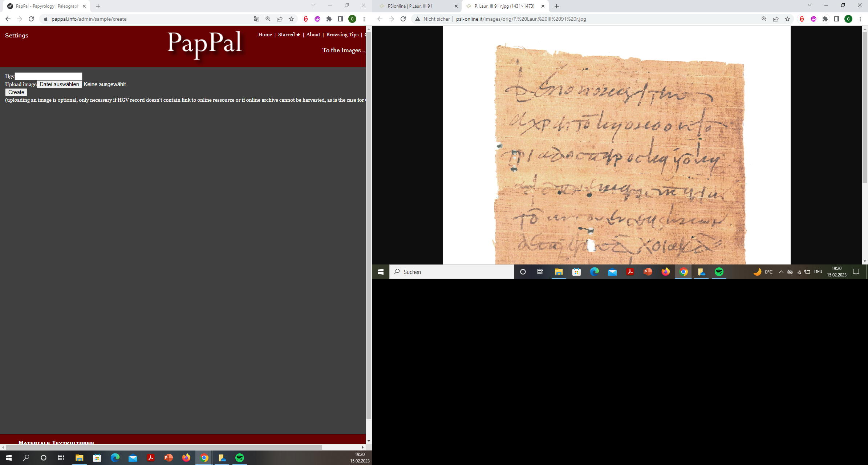Click the Nicht sicher security warning
This screenshot has width=868, height=465.
coord(433,19)
